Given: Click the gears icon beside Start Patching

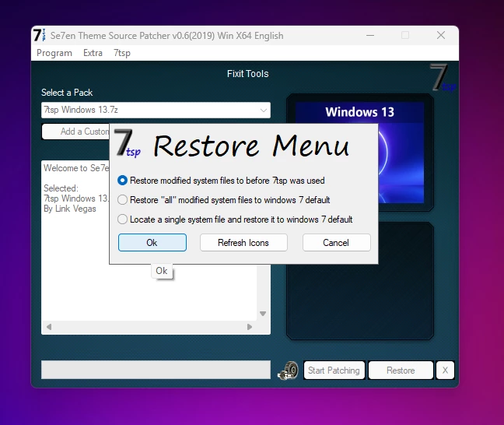Looking at the screenshot, I should tap(288, 371).
